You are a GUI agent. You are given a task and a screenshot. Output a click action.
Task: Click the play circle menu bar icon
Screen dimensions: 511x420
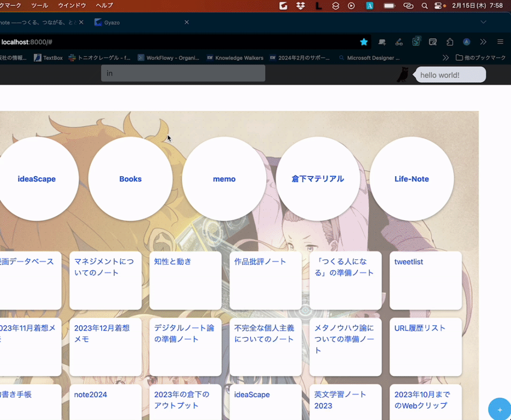(x=352, y=6)
